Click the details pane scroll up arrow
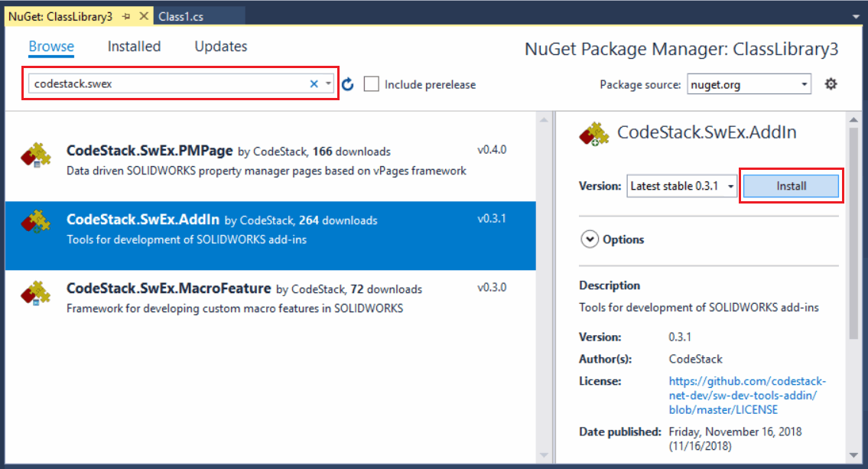 coord(853,119)
